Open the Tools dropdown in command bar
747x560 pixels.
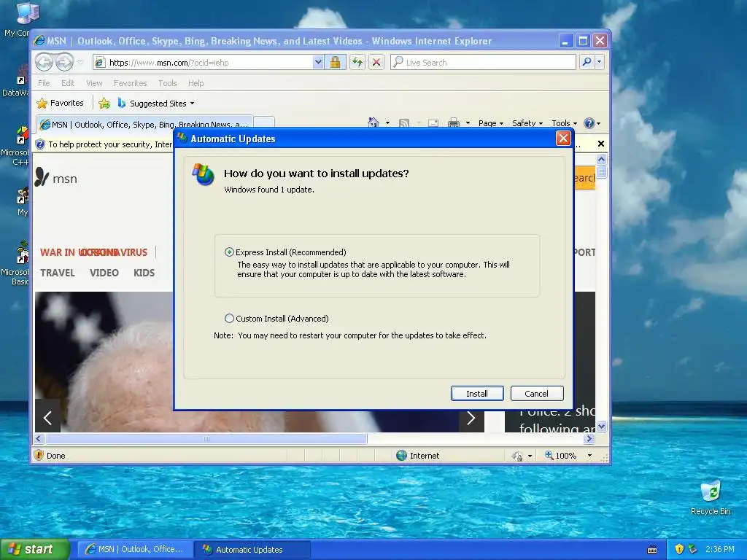[564, 122]
